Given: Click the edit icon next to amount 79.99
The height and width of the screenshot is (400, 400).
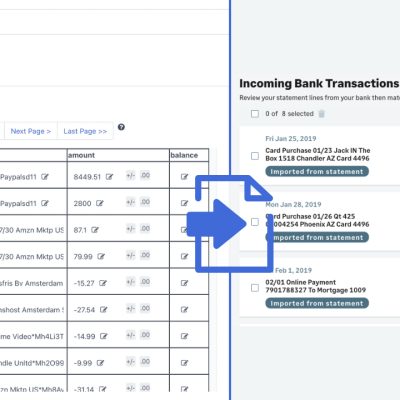Looking at the screenshot, I should click(101, 256).
